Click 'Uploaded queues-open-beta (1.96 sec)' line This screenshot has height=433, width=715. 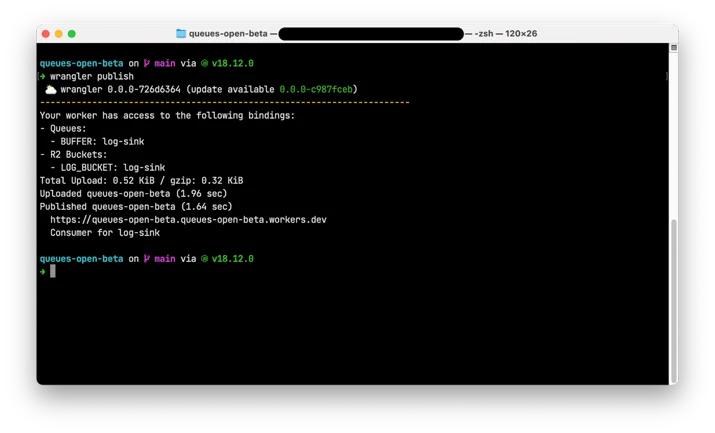pos(133,194)
